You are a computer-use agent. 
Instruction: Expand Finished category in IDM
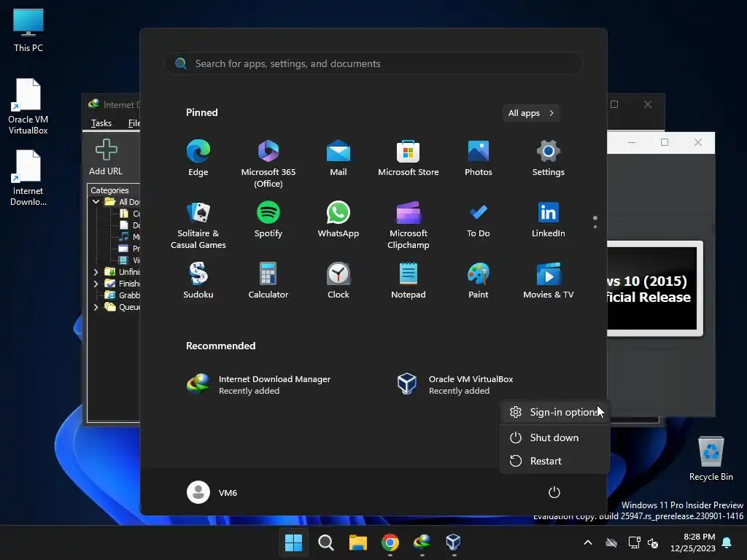click(96, 284)
